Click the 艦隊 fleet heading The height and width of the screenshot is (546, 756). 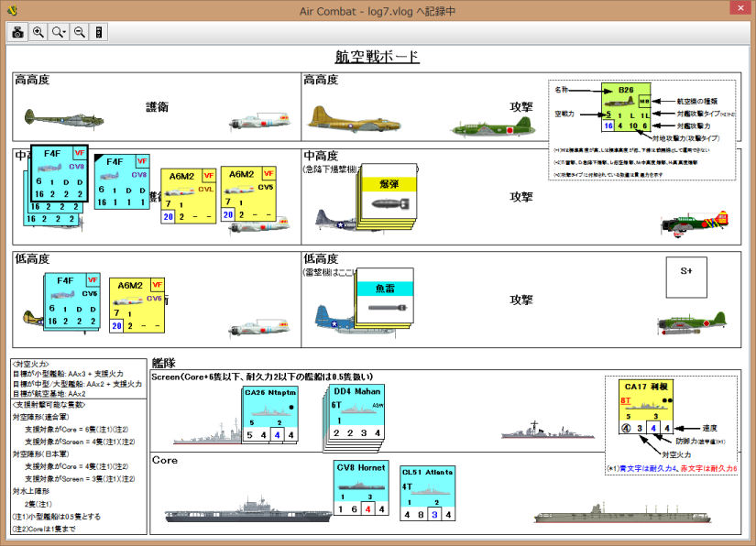pyautogui.click(x=163, y=363)
